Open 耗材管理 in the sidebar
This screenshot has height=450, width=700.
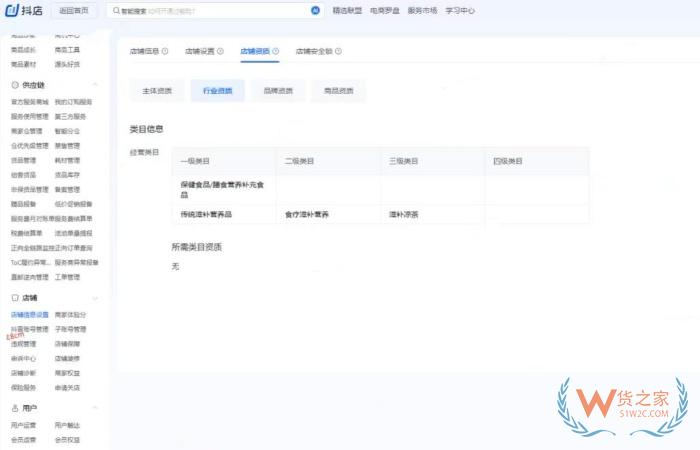point(67,160)
